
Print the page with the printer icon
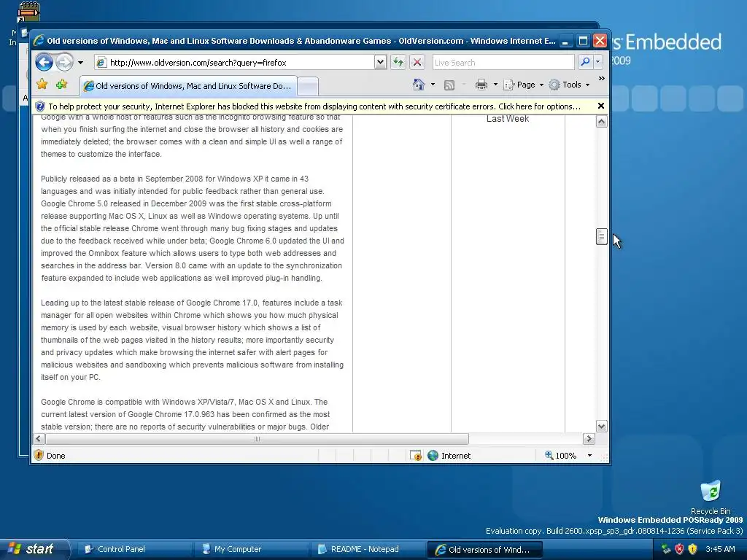481,85
